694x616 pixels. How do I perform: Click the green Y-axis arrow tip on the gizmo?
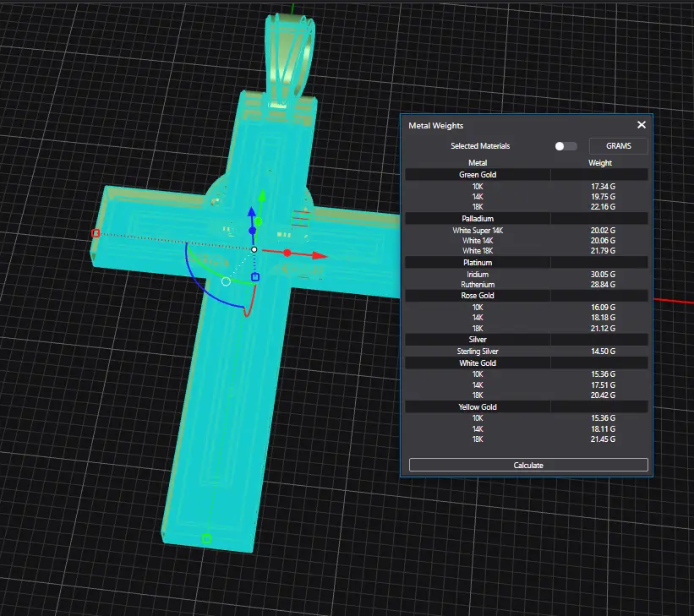click(x=262, y=196)
